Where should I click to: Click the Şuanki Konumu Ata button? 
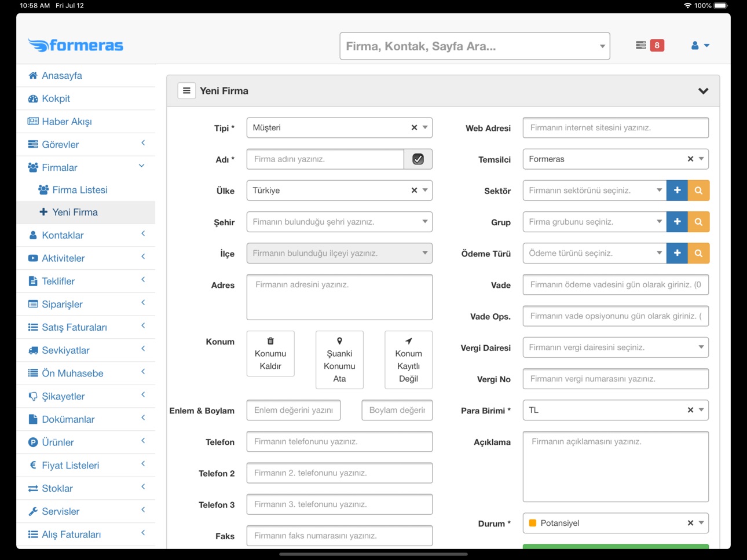339,360
